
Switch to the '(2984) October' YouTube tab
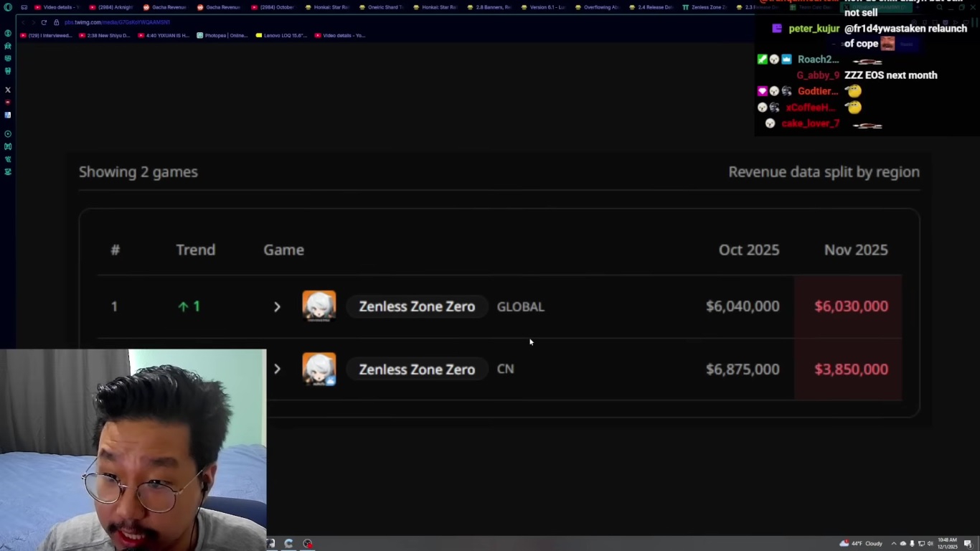273,7
